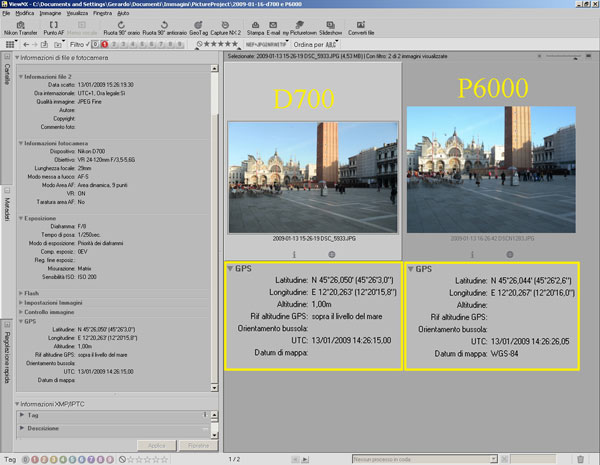Open the Modifica menu
600x465 pixels.
tap(24, 13)
